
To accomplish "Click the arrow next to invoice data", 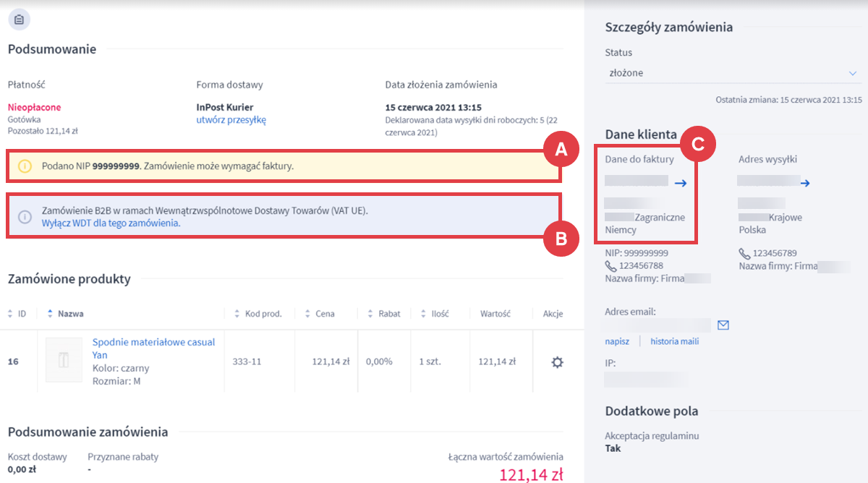I will [x=680, y=184].
